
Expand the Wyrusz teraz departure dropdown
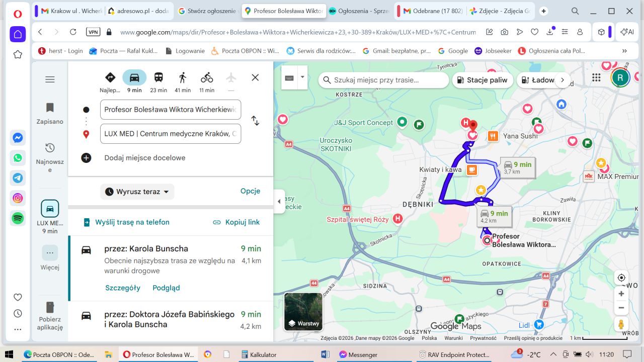(x=137, y=192)
